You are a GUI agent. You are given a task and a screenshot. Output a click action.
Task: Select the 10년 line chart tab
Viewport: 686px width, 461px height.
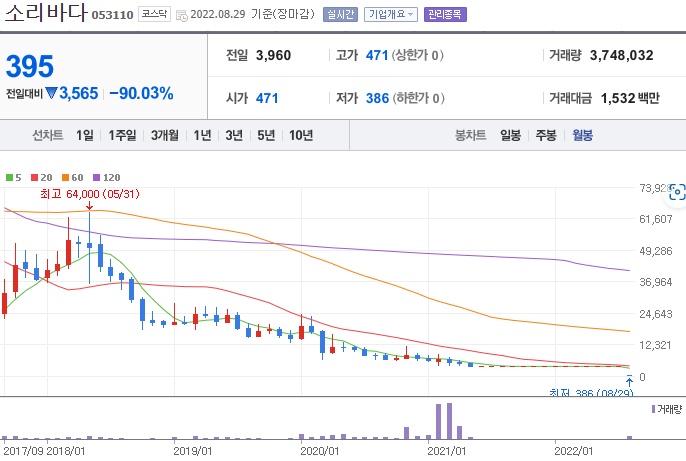click(x=301, y=135)
